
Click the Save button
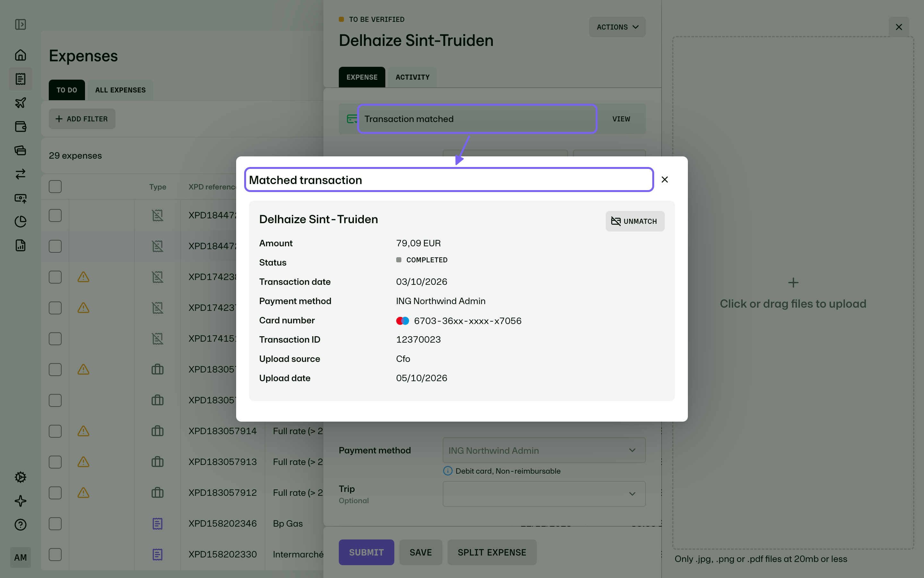[421, 552]
